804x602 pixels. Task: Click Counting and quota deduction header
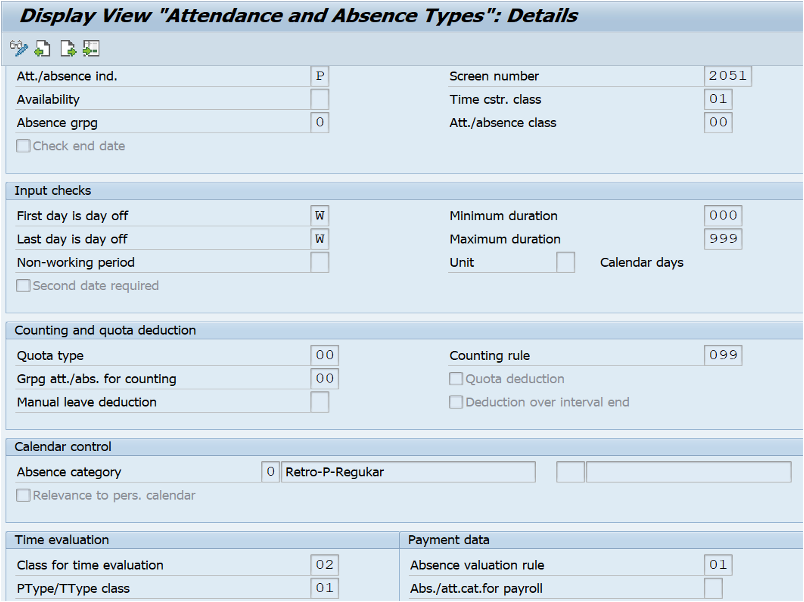(x=105, y=330)
